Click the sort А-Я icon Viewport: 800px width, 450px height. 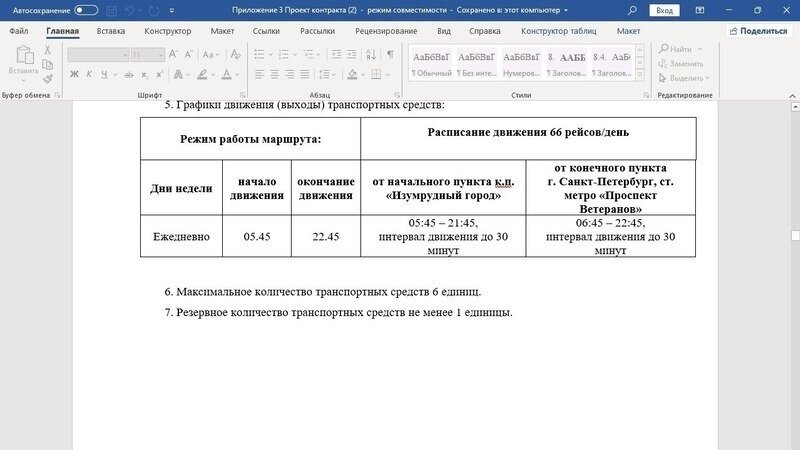pos(371,54)
